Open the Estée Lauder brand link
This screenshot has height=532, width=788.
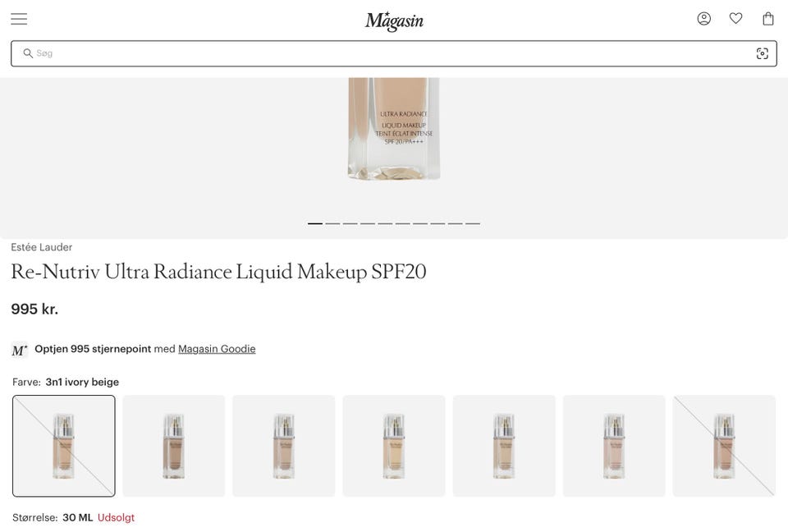[x=42, y=247]
